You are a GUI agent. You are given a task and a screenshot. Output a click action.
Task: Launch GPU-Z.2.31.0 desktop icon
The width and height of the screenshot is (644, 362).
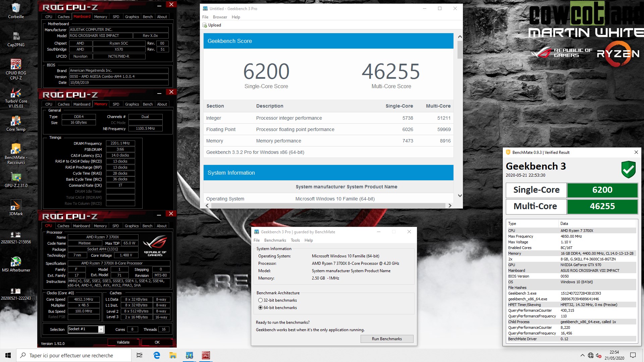pyautogui.click(x=16, y=180)
